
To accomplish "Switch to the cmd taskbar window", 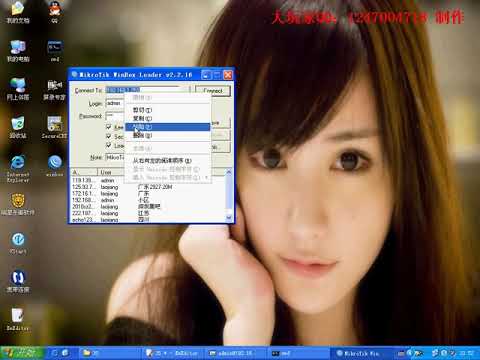I will tap(298, 353).
